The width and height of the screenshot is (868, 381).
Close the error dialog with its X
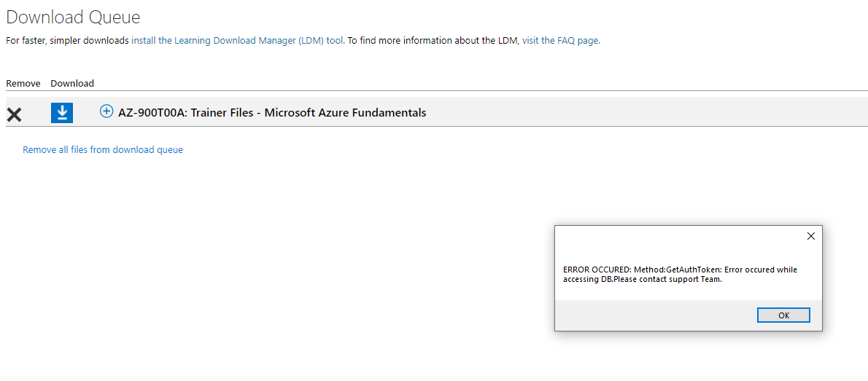(x=810, y=236)
